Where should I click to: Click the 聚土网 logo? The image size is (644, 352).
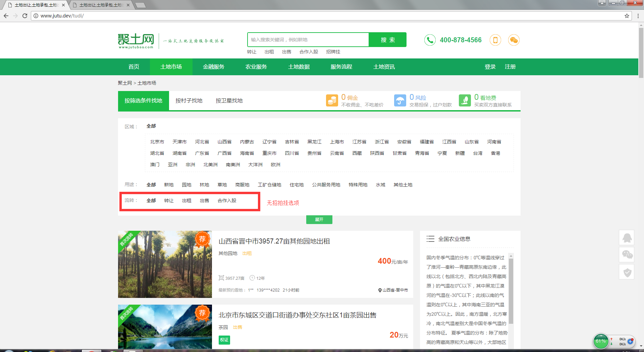click(x=136, y=41)
